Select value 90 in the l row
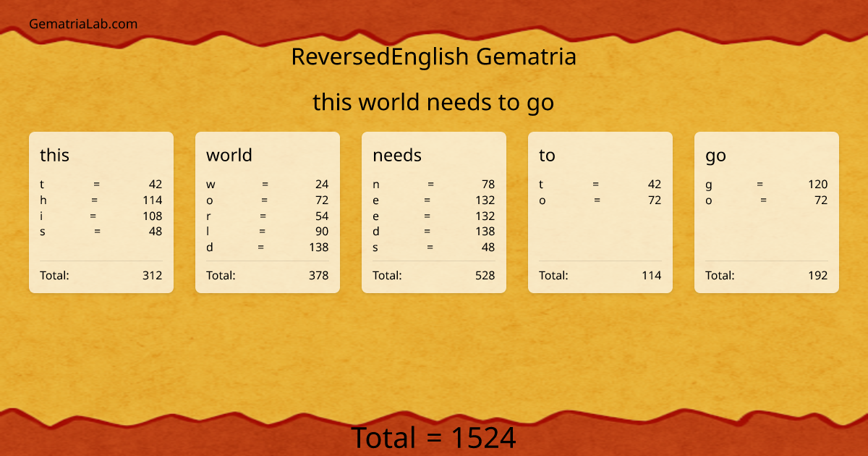 (322, 231)
